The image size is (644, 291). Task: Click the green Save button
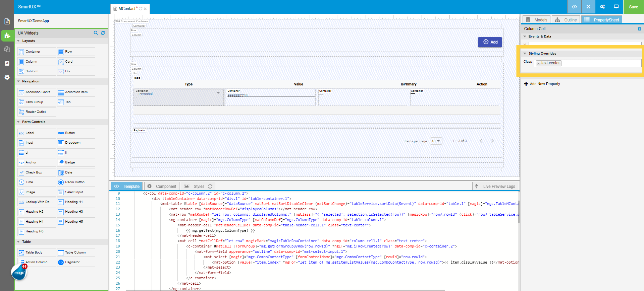(633, 7)
